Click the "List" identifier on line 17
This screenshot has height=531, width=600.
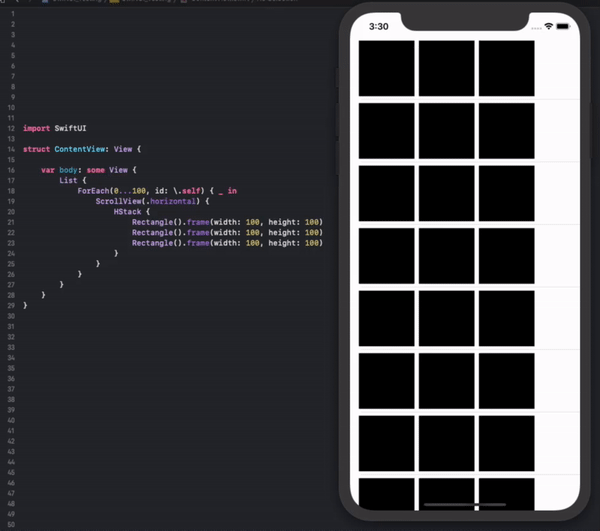tap(68, 180)
